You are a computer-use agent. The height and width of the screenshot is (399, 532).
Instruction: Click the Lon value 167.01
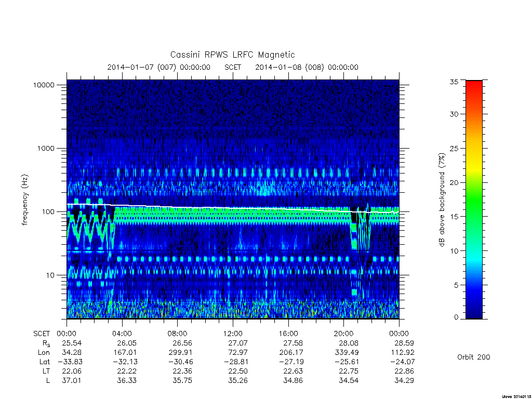(x=125, y=353)
